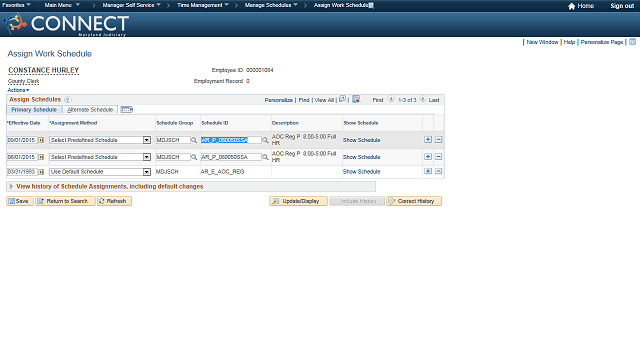Viewport: 640px width, 360px height.
Task: Look up Schedule Group in the 09/01/2015 row
Action: click(194, 140)
